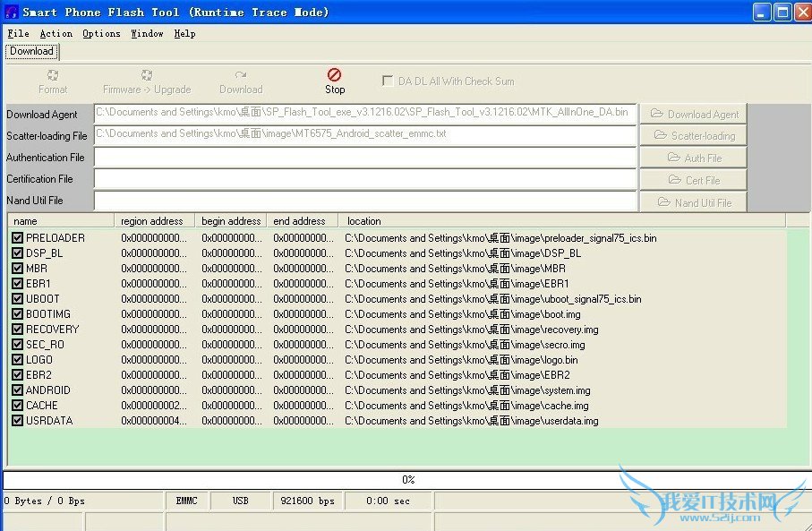Viewport: 812px width, 531px height.
Task: Click the Cert File folder button
Action: (694, 180)
